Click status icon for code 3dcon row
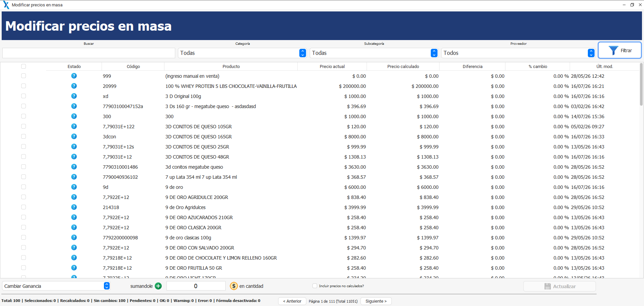Image resolution: width=644 pixels, height=306 pixels. tap(74, 137)
